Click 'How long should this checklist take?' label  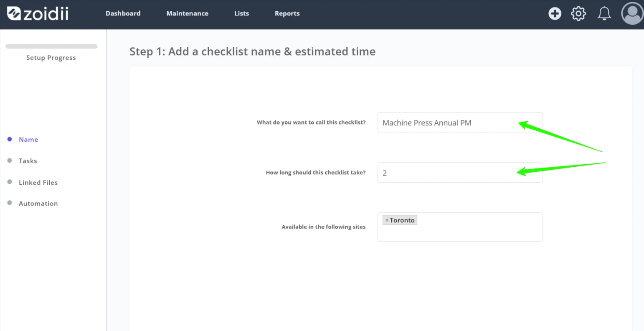pyautogui.click(x=316, y=173)
